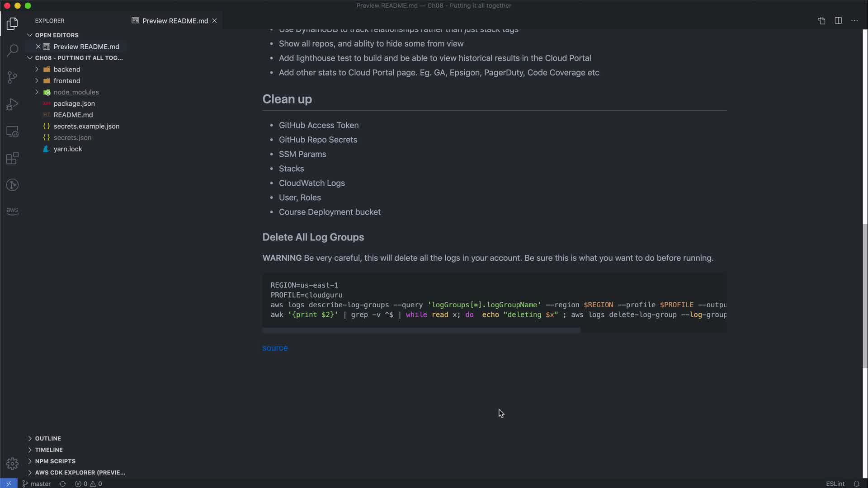Expand the node_modules folder
This screenshot has width=868, height=488.
(x=75, y=92)
